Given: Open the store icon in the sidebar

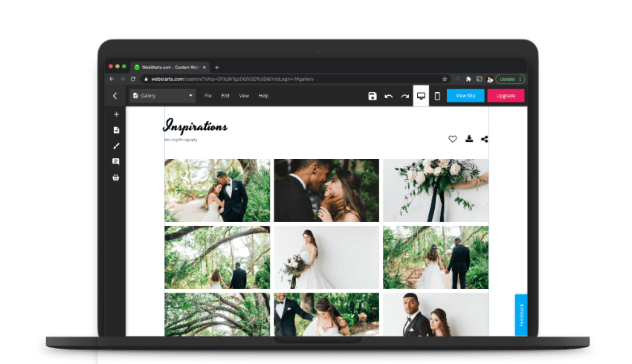Looking at the screenshot, I should click(116, 178).
